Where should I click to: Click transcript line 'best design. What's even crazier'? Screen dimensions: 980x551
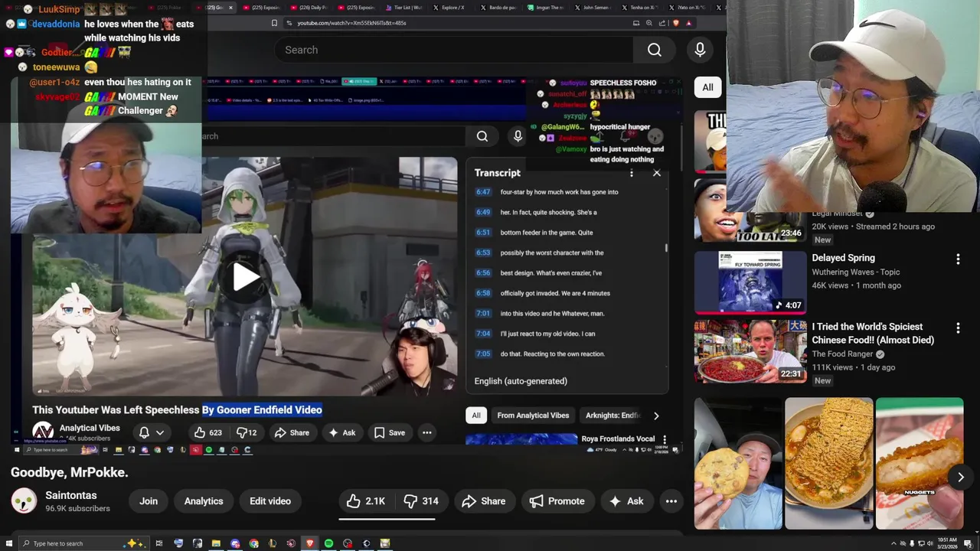(550, 273)
